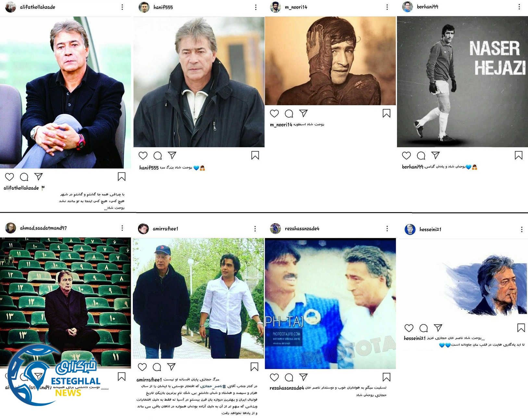Image resolution: width=528 pixels, height=420 pixels.
Task: Share rezahasanzade4's post with send icon
Action: coord(303,377)
